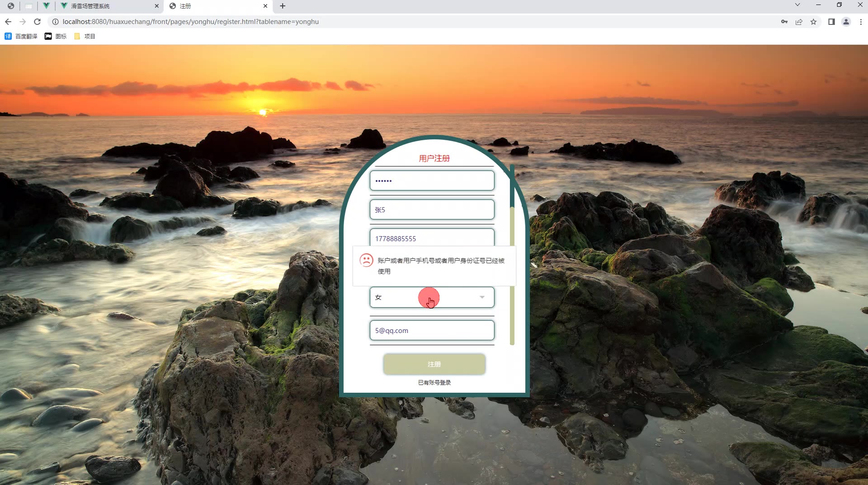Screen dimensions: 868x485
Task: Click the name field containing 张5
Action: [x=432, y=209]
